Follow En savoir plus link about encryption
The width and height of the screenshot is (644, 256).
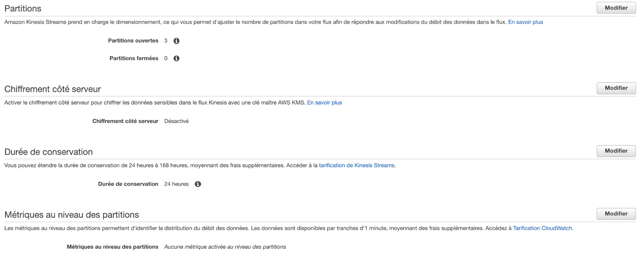324,103
